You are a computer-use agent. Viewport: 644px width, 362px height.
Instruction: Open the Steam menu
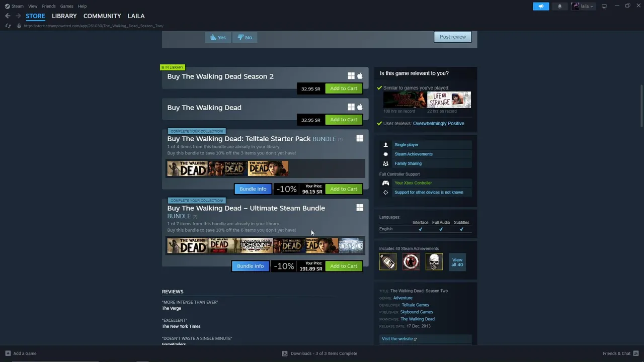(x=14, y=6)
